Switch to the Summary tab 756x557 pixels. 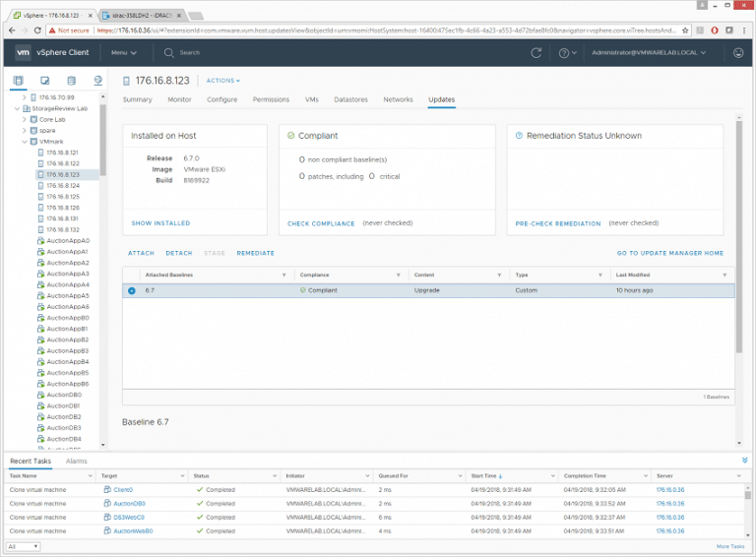138,99
